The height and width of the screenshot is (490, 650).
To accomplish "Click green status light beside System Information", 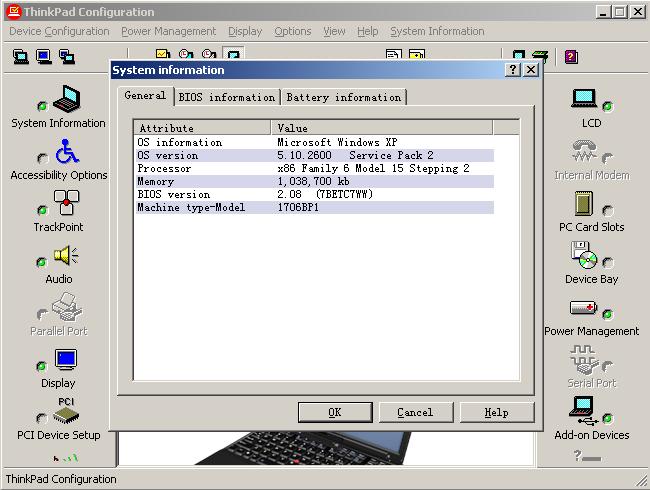I will click(42, 106).
